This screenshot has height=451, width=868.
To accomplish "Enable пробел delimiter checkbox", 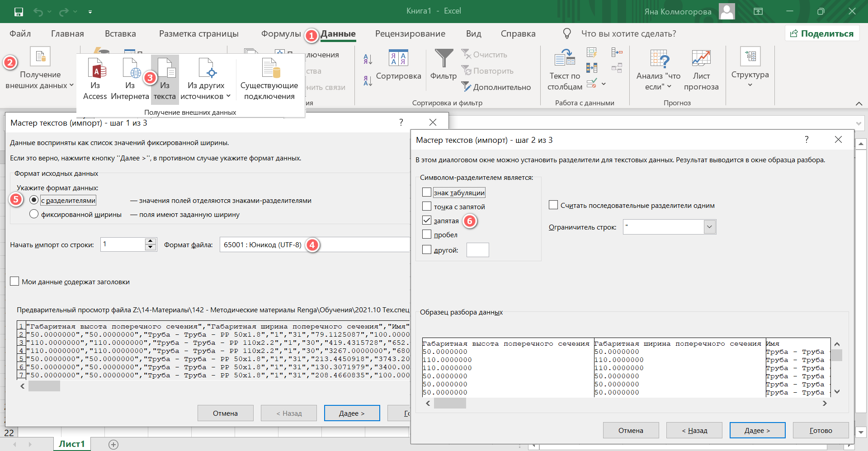I will coord(427,234).
